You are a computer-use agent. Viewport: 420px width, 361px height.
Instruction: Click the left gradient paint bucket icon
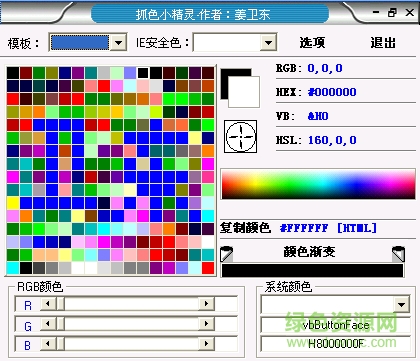coord(227,254)
